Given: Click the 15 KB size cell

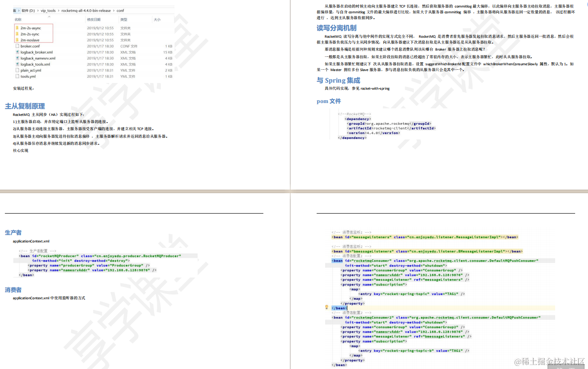Looking at the screenshot, I should coord(168,52).
